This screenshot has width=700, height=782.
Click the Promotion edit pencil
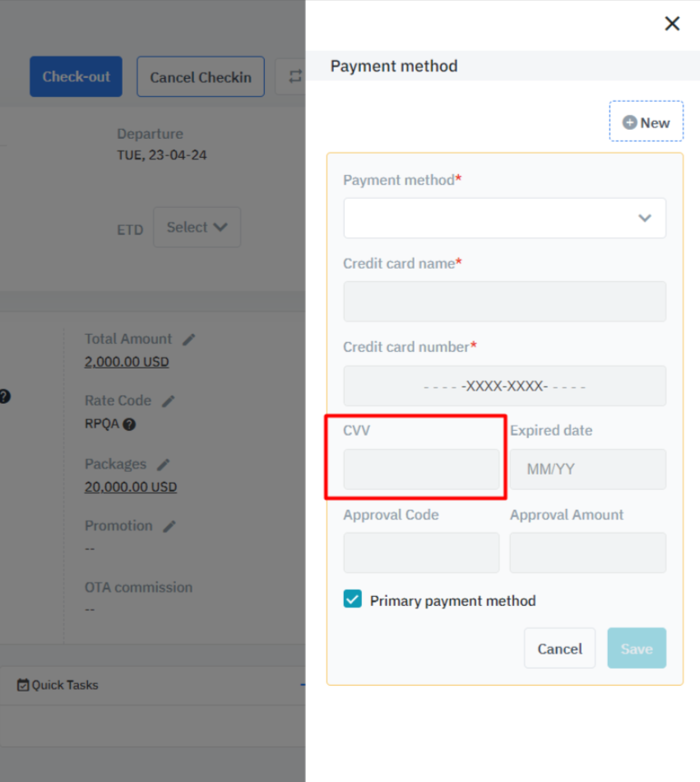pos(169,525)
